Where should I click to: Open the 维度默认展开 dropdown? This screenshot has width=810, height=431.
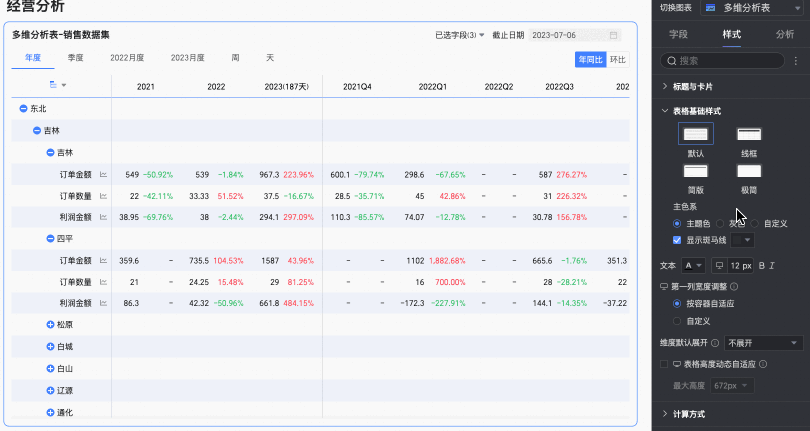[x=764, y=343]
